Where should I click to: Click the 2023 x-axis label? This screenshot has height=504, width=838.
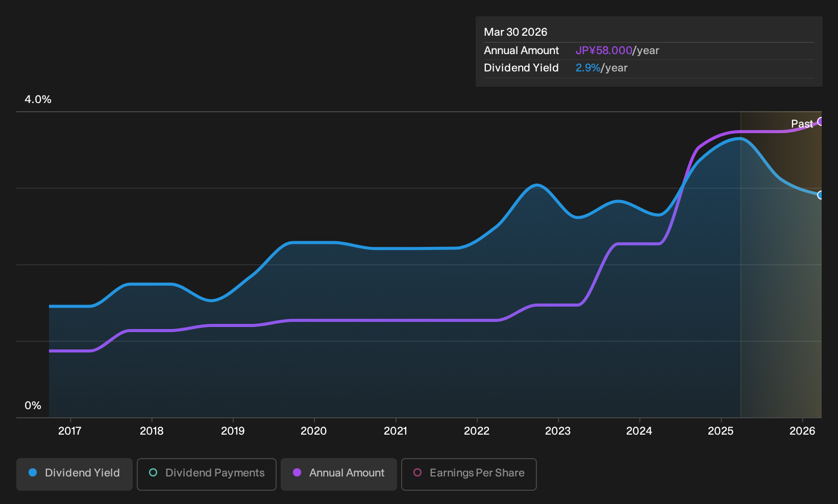(558, 431)
